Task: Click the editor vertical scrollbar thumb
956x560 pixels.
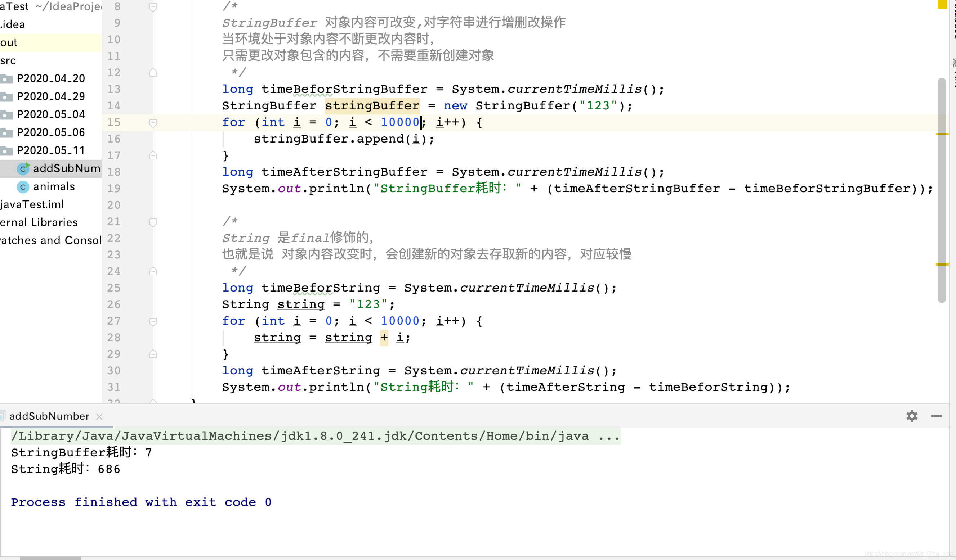Action: tap(942, 190)
